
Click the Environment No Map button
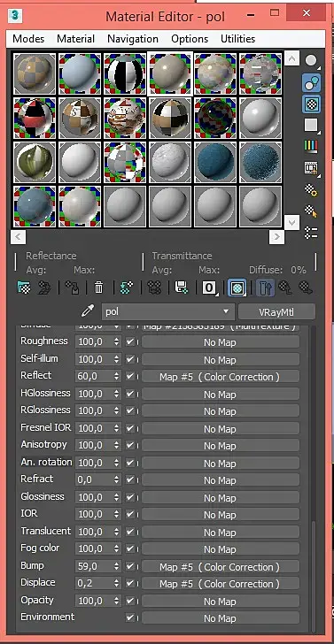tap(220, 618)
